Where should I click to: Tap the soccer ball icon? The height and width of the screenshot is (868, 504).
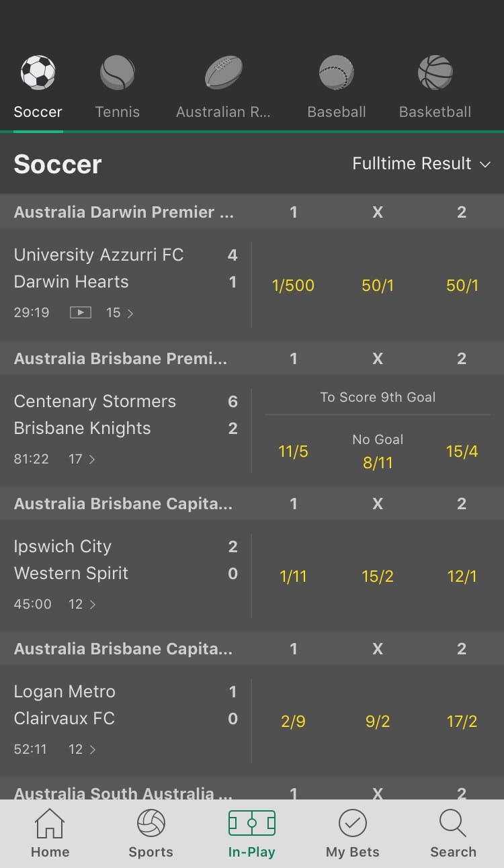point(38,73)
